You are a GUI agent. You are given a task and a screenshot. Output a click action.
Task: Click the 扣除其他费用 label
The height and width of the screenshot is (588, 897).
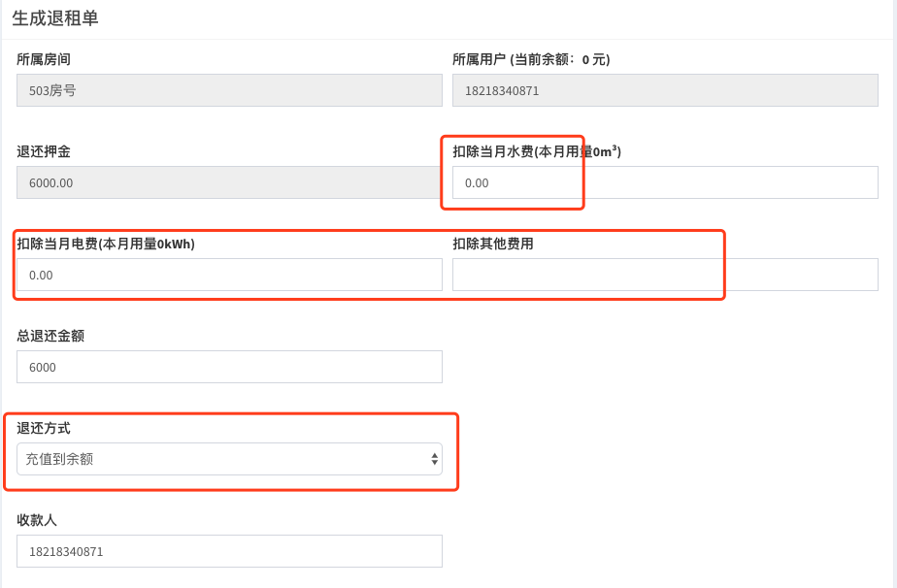[493, 244]
